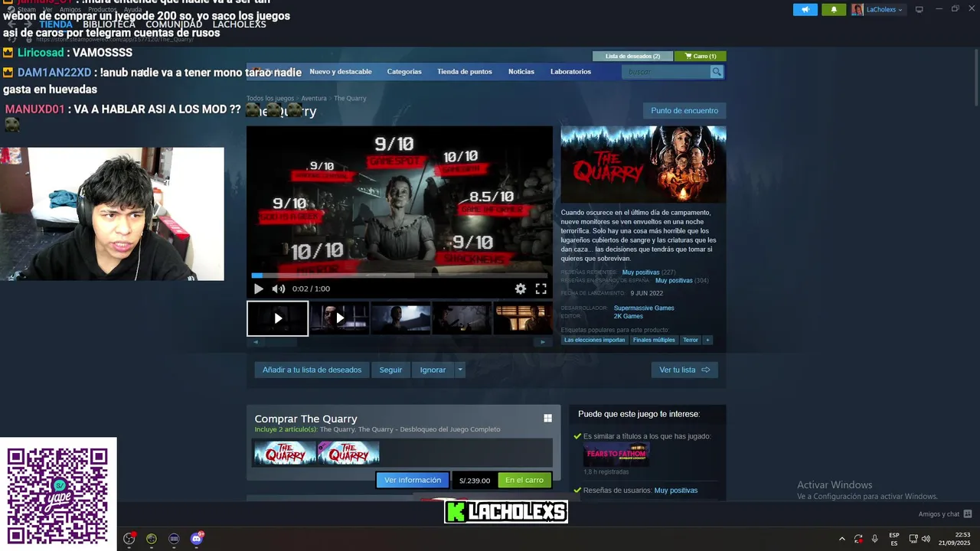Open Lista de deseados (2)
The image size is (980, 551).
point(632,56)
